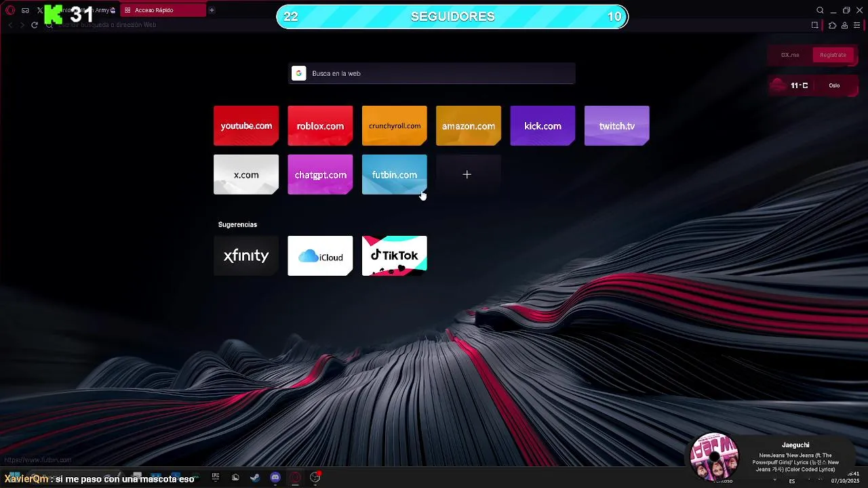The width and height of the screenshot is (868, 488).
Task: Open the futbin.com speed dial
Action: (x=395, y=174)
